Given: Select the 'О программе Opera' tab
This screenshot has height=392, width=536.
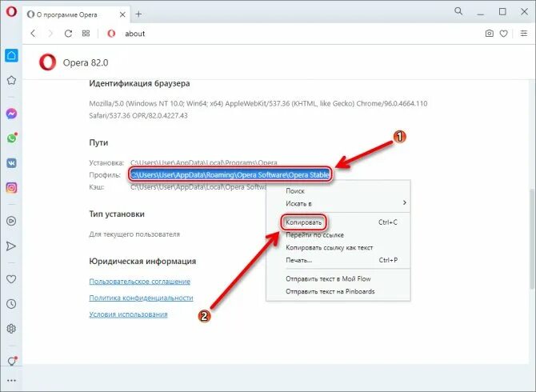Looking at the screenshot, I should click(77, 14).
